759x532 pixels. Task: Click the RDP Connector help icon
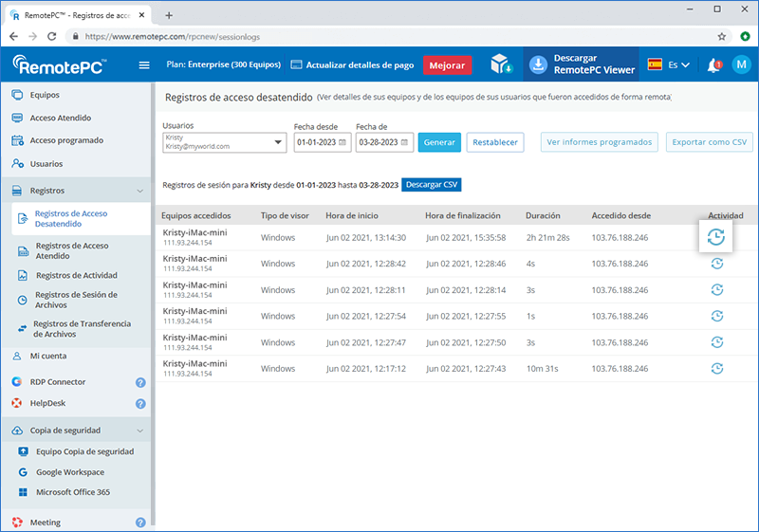(x=140, y=382)
